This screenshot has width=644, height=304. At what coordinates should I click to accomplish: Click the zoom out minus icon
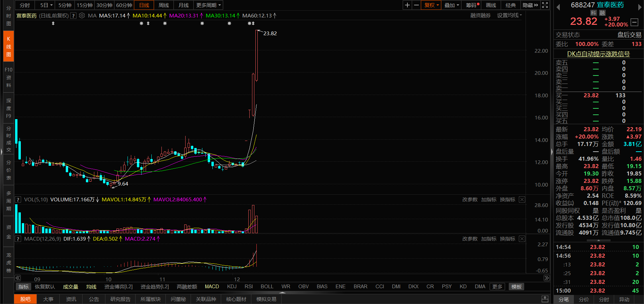pyautogui.click(x=416, y=5)
